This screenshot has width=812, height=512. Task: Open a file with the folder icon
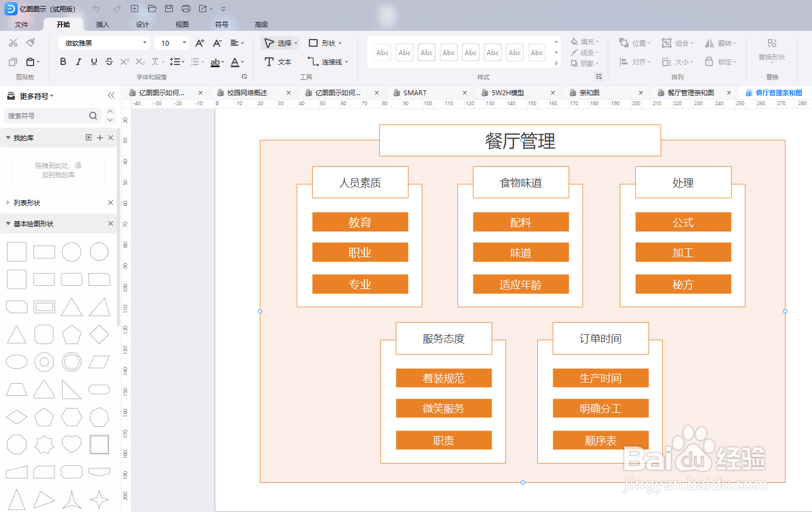click(152, 9)
